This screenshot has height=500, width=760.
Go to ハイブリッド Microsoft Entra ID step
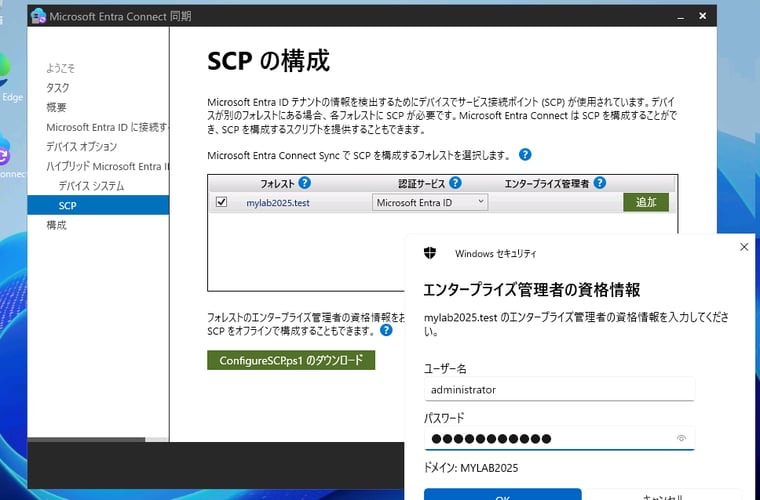[108, 166]
